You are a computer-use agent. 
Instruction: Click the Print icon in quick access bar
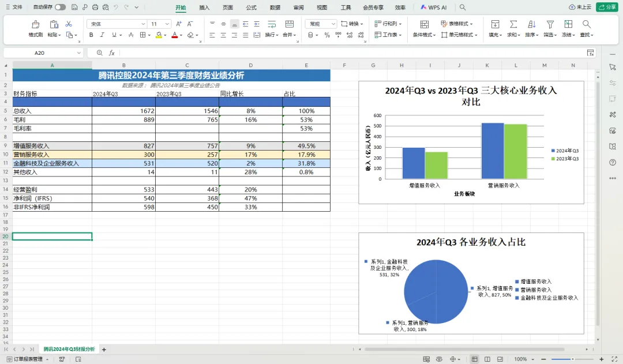pos(95,7)
